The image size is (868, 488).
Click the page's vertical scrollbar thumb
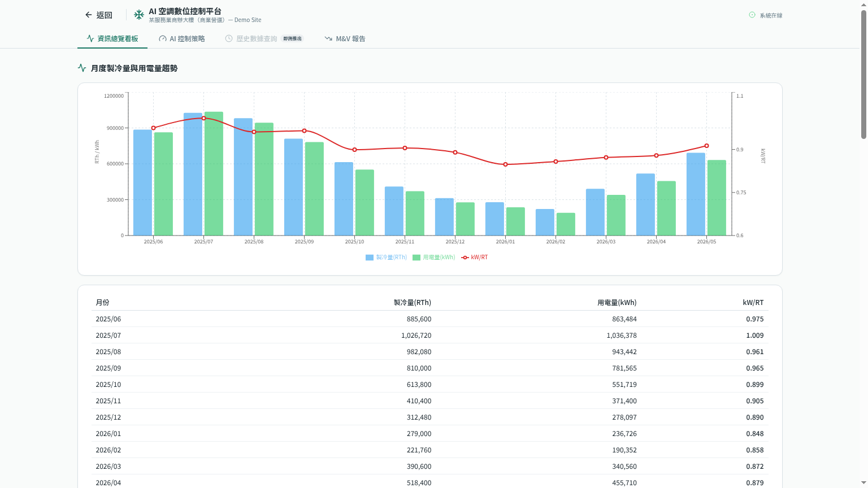tap(863, 73)
